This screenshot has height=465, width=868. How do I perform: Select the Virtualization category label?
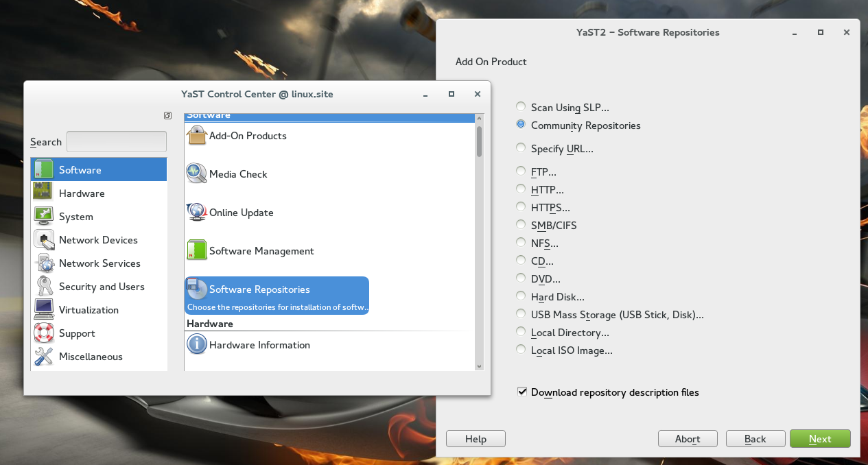coord(89,310)
